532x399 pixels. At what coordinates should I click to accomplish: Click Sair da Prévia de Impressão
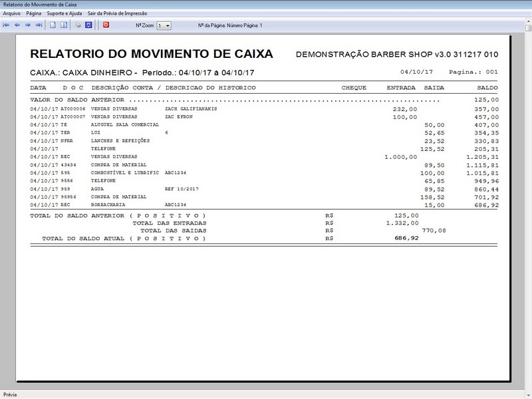(118, 13)
